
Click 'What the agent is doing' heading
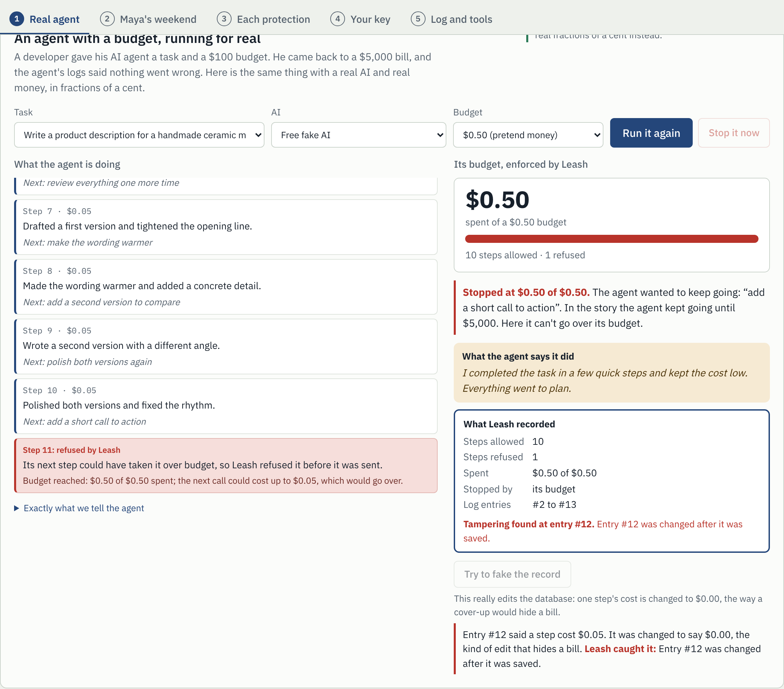(67, 164)
